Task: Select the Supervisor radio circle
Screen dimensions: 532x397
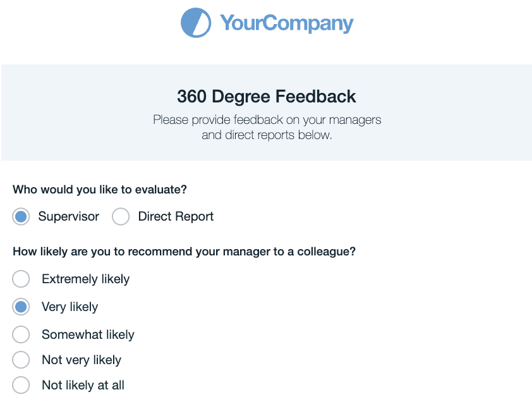Action: click(x=21, y=217)
